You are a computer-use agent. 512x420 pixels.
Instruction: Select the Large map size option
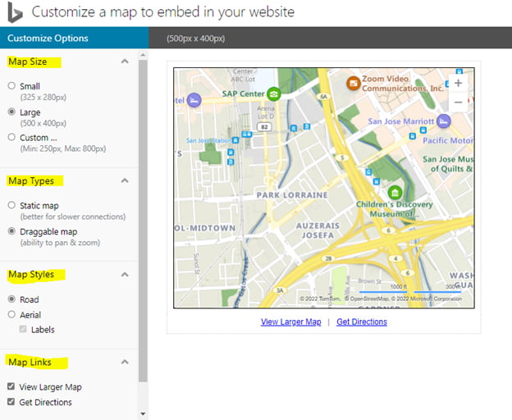(x=11, y=112)
